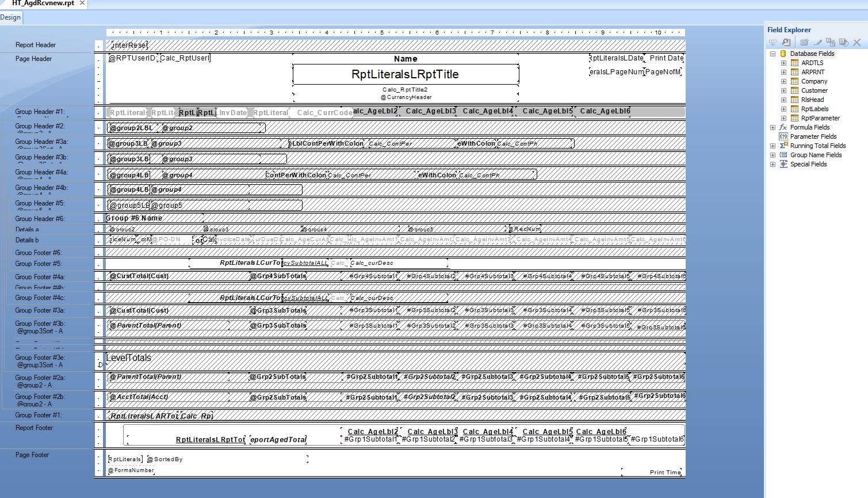
Task: Expand the RlsHead table node
Action: point(783,100)
